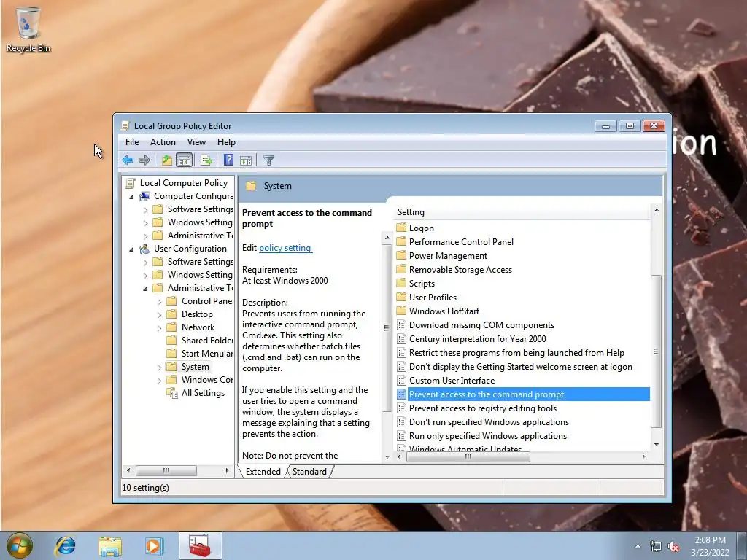The width and height of the screenshot is (747, 560).
Task: Go up one level using folder-up icon
Action: click(167, 160)
